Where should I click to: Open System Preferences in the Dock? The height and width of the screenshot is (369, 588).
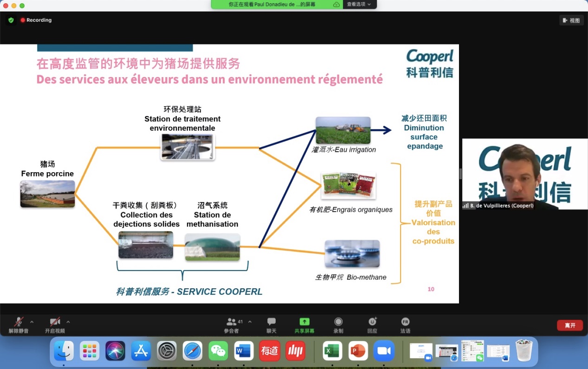coord(167,351)
